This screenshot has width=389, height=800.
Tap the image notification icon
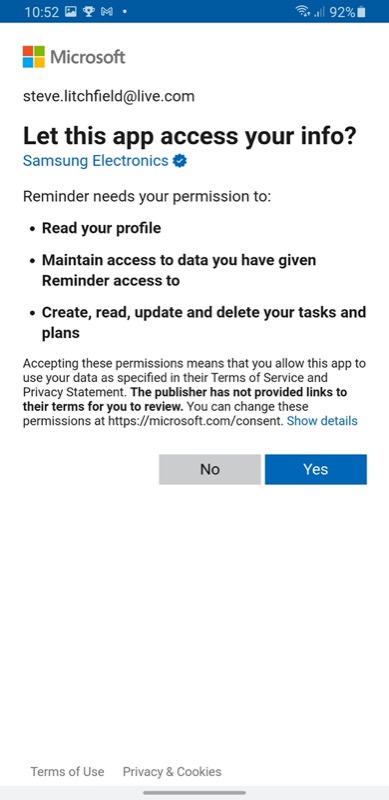71,11
